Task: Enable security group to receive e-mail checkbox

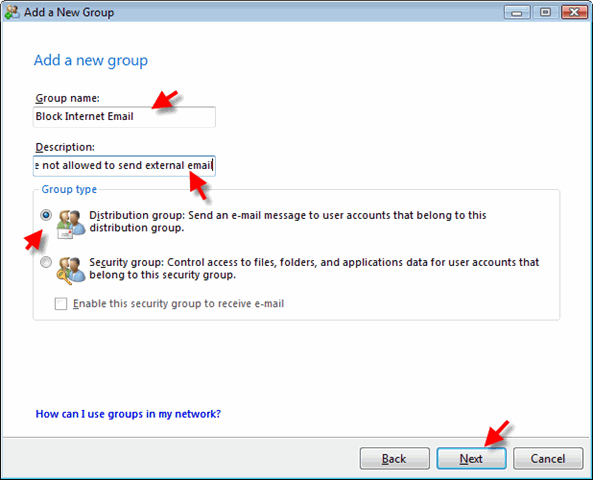Action: [61, 303]
